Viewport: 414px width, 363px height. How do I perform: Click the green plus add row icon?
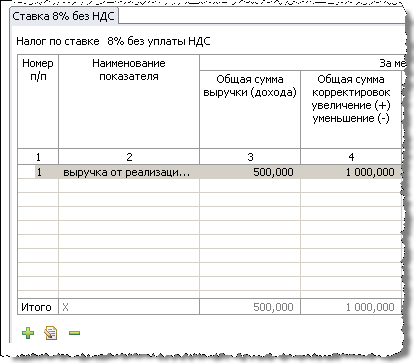[28, 333]
